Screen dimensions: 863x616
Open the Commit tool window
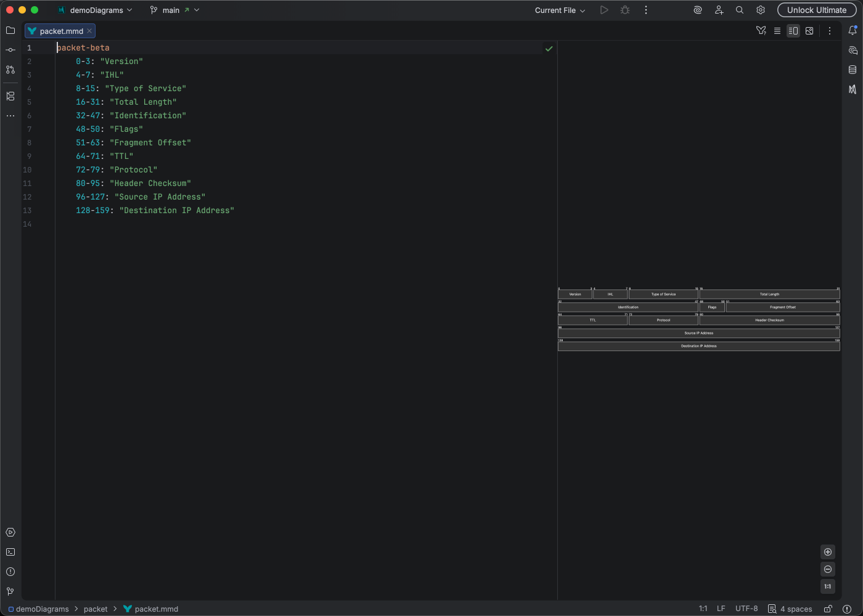(10, 50)
